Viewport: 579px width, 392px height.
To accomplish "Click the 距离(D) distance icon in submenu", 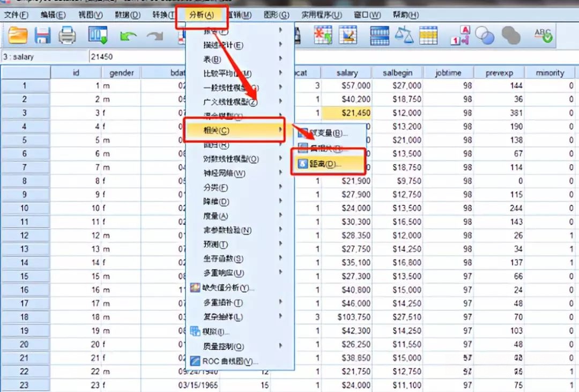I will 303,164.
